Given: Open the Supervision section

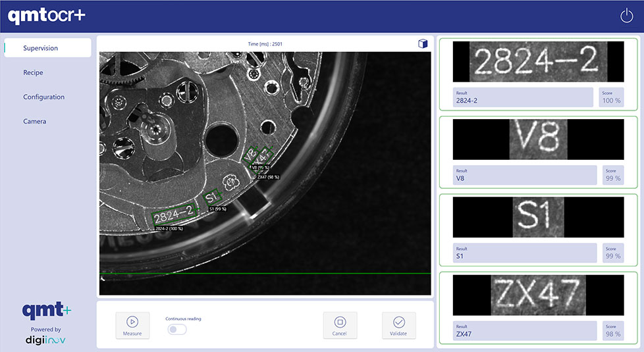Looking at the screenshot, I should pos(47,48).
